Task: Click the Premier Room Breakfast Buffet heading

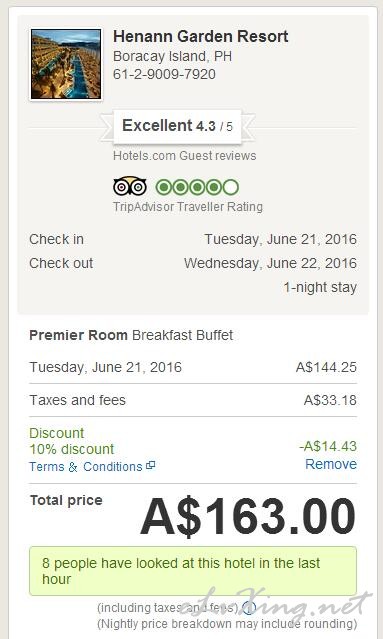Action: 131,335
